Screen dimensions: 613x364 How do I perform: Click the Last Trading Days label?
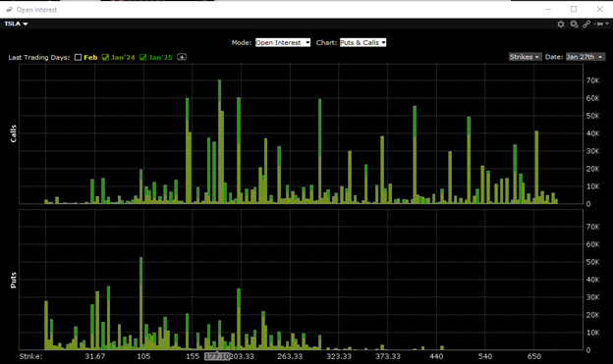(x=38, y=58)
